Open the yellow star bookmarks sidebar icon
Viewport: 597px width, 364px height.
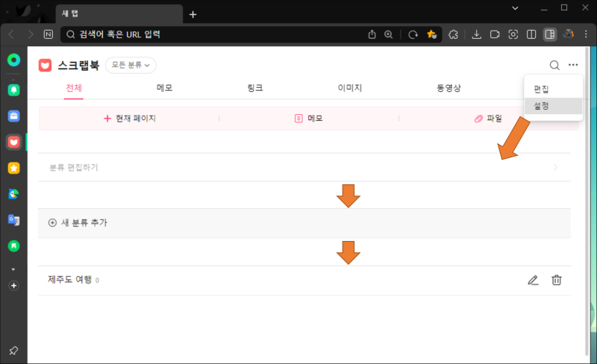coord(13,168)
